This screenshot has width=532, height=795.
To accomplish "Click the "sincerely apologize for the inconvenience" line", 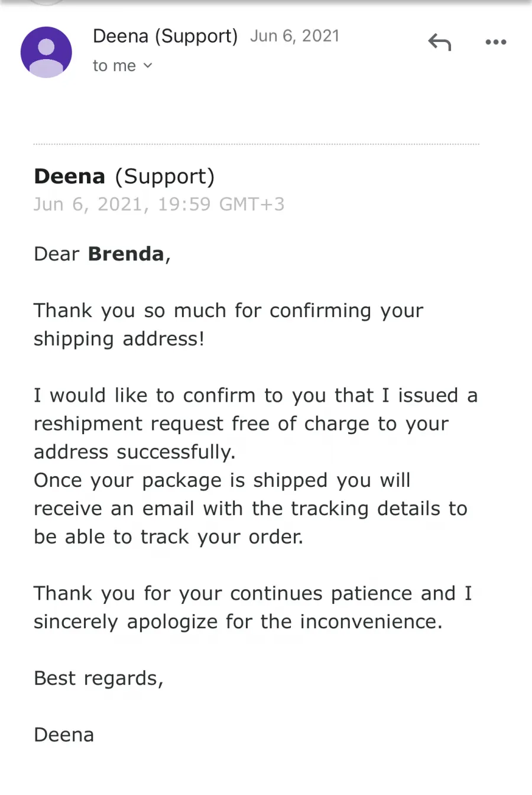I will (238, 622).
